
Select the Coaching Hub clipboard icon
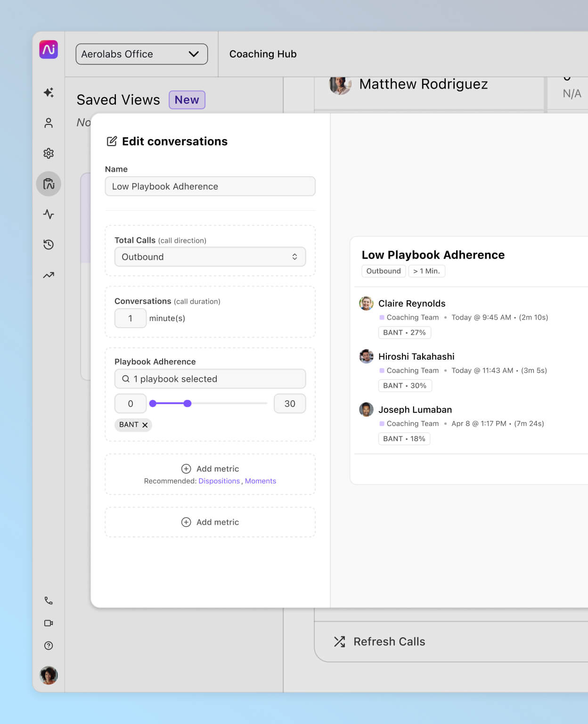[48, 184]
